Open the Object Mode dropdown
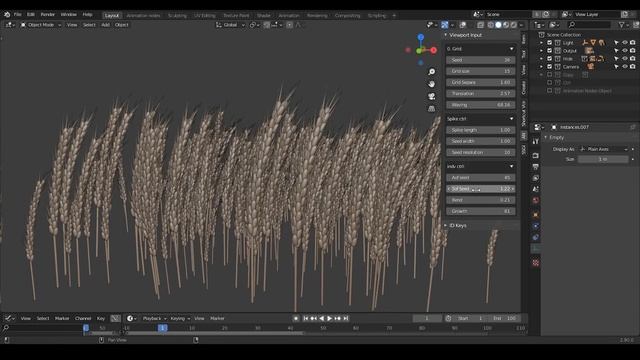Viewport: 640px width, 360px height. tap(41, 25)
